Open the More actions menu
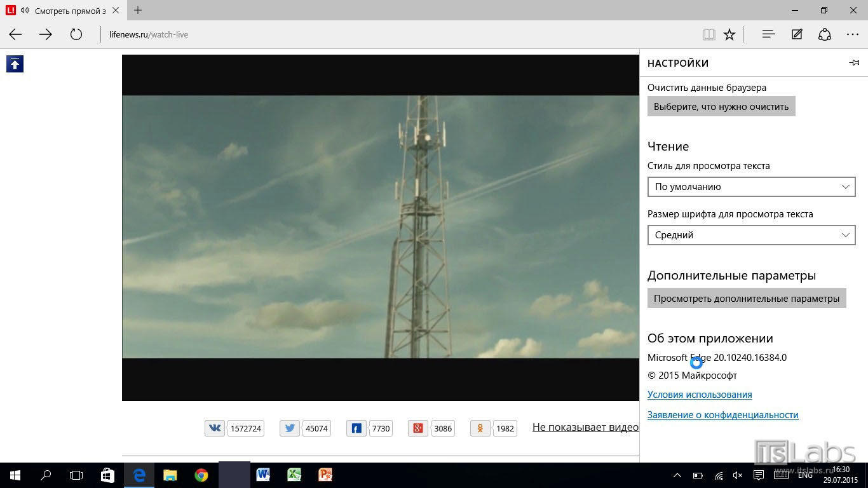 tap(853, 34)
